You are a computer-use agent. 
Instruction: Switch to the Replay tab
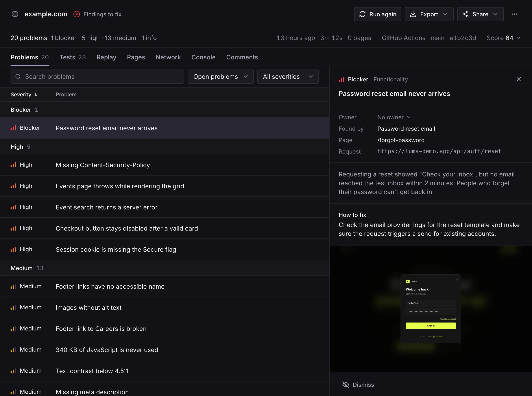(106, 57)
